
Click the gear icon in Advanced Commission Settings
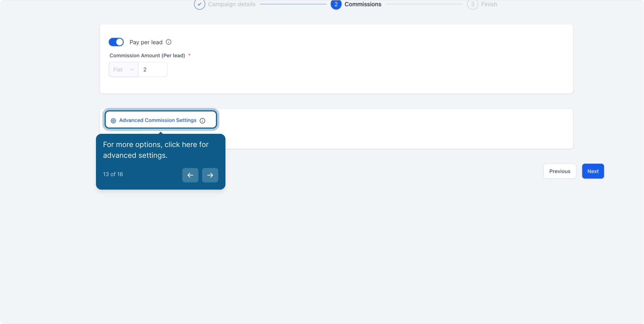tap(113, 121)
